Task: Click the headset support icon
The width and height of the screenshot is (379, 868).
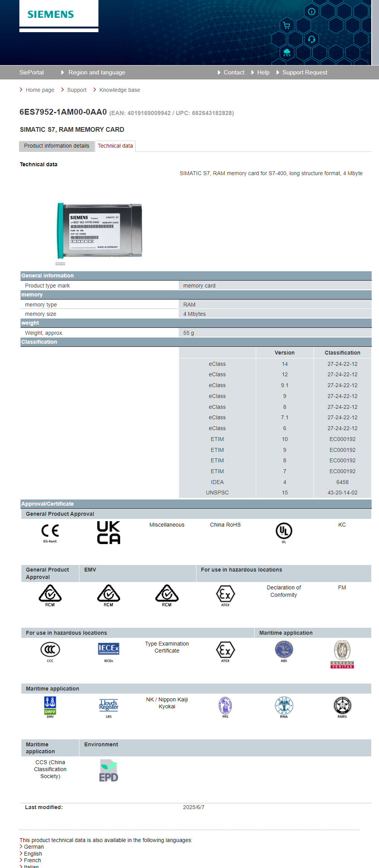Action: point(312,39)
